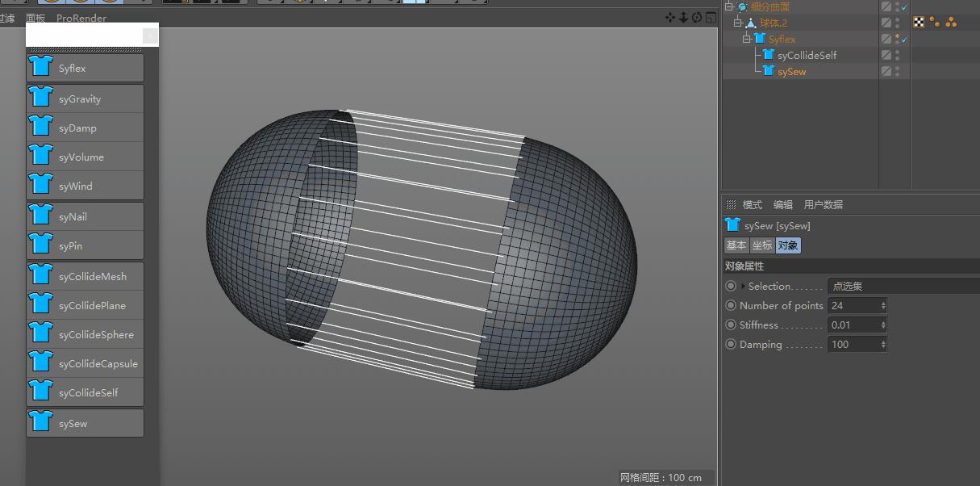
Task: Click the syDamp tool icon
Action: [x=40, y=127]
